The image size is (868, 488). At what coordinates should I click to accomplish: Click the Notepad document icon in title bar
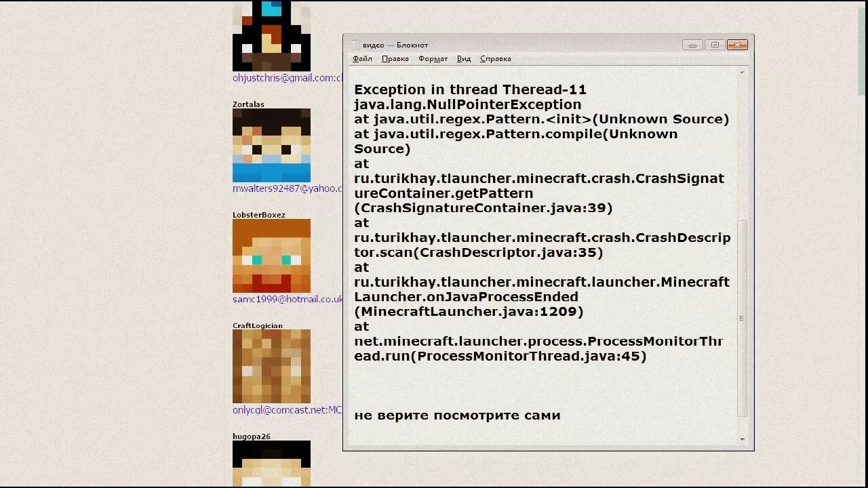tap(355, 45)
